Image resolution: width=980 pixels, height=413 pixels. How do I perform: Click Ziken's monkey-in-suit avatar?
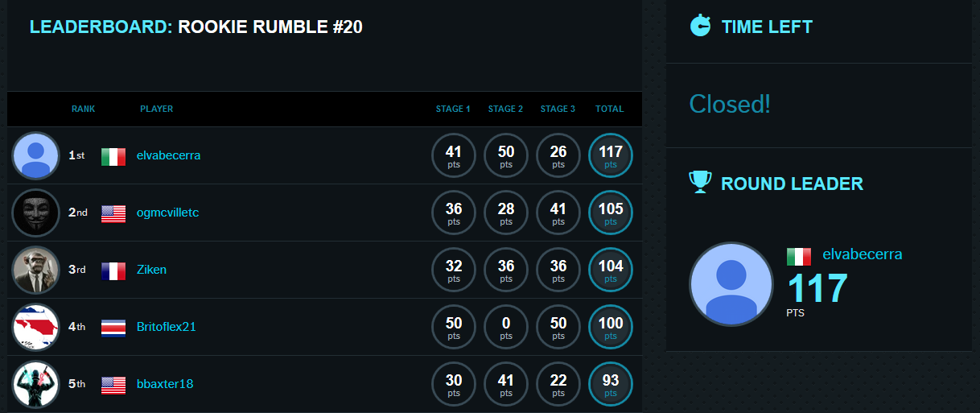pyautogui.click(x=36, y=270)
